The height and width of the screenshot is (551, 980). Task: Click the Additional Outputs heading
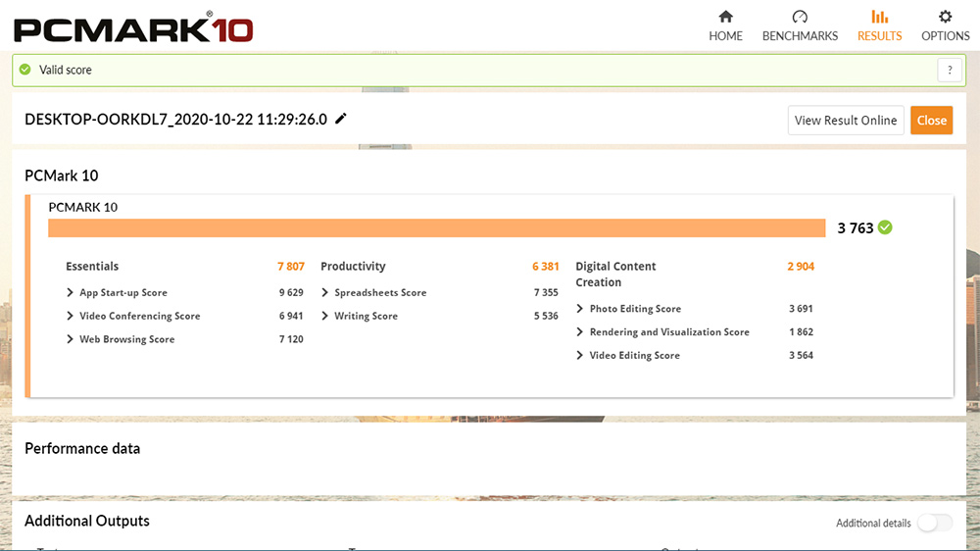[87, 521]
